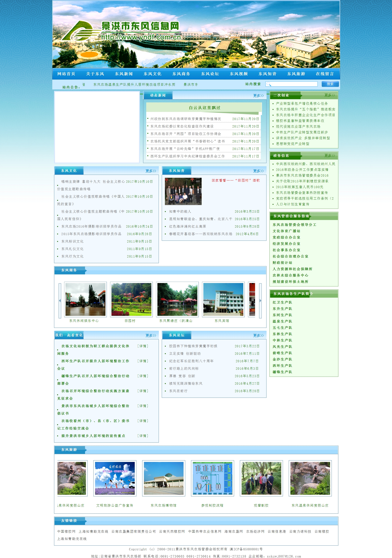Open the 参观制胶流程 diagram image
This screenshot has height=558, width=392.
[212, 478]
